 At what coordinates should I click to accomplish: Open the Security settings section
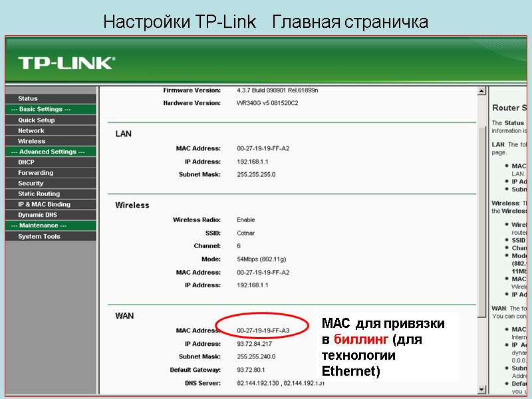[32, 183]
